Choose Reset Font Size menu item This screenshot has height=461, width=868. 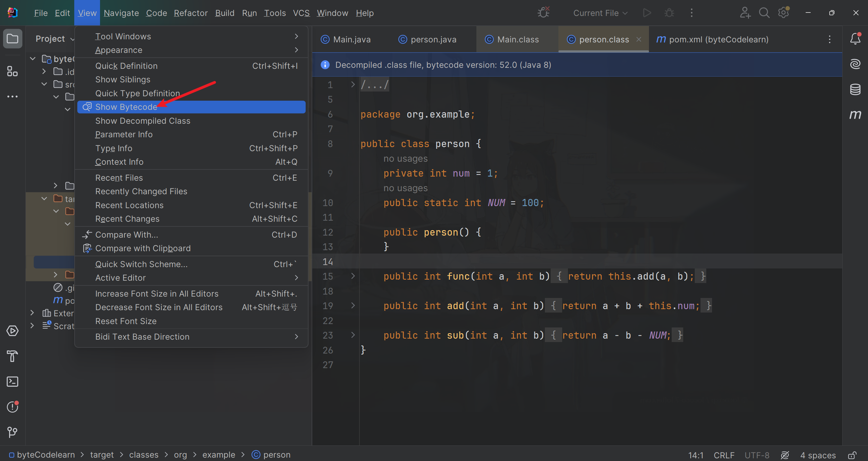coord(192,321)
